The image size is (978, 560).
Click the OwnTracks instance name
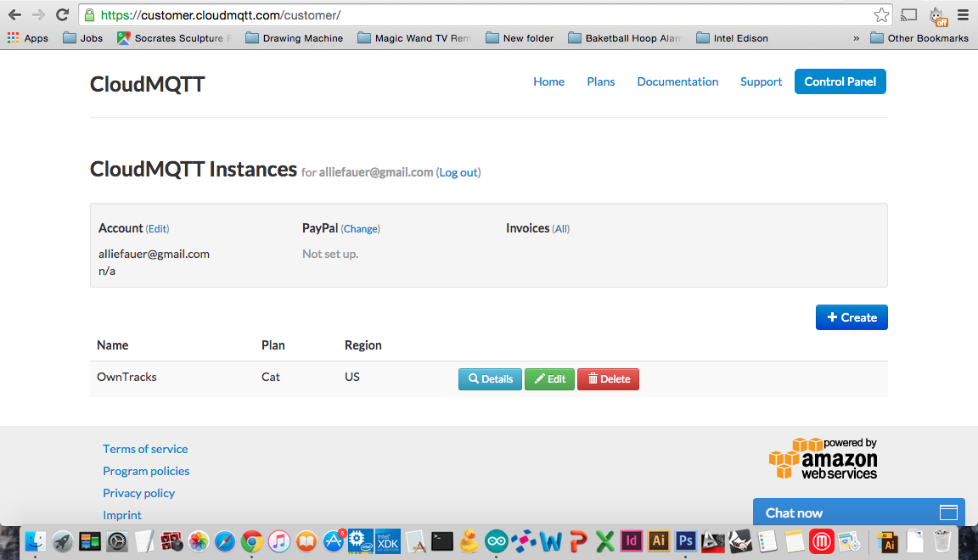(x=126, y=377)
